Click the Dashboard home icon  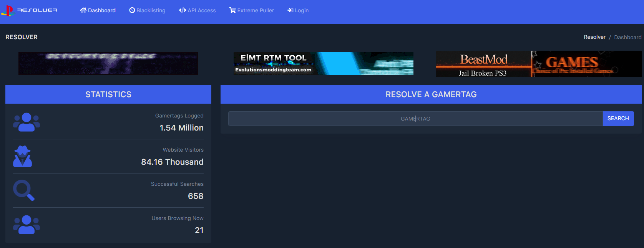(x=83, y=10)
